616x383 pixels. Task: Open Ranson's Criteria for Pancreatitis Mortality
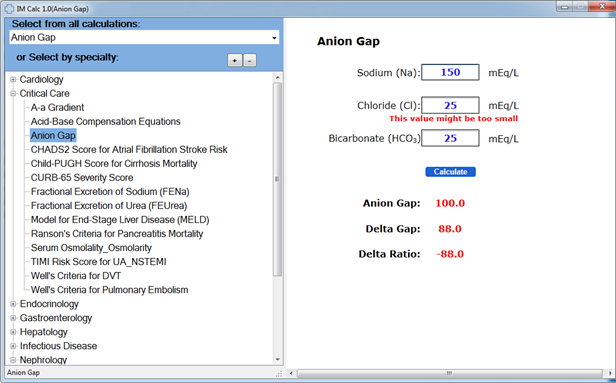(117, 234)
